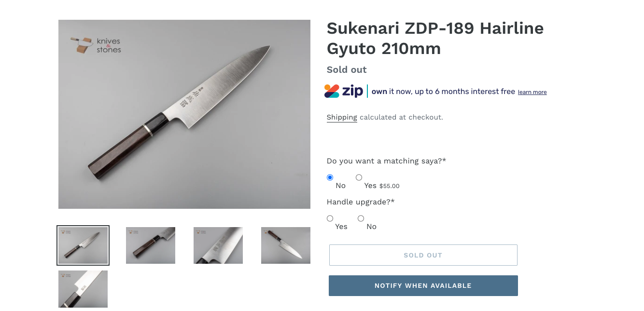Click the 'Sold out' status text
This screenshot has height=311, width=644.
click(x=346, y=69)
